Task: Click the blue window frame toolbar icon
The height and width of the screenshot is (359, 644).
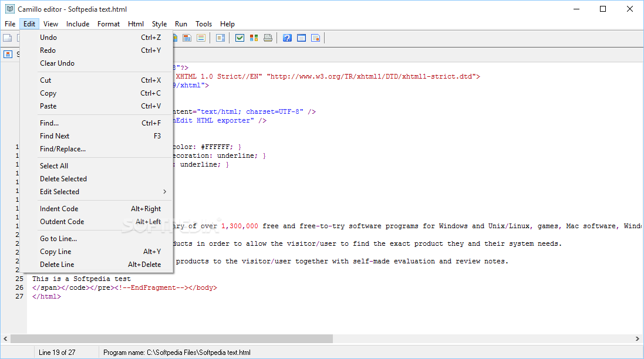Action: [x=302, y=38]
